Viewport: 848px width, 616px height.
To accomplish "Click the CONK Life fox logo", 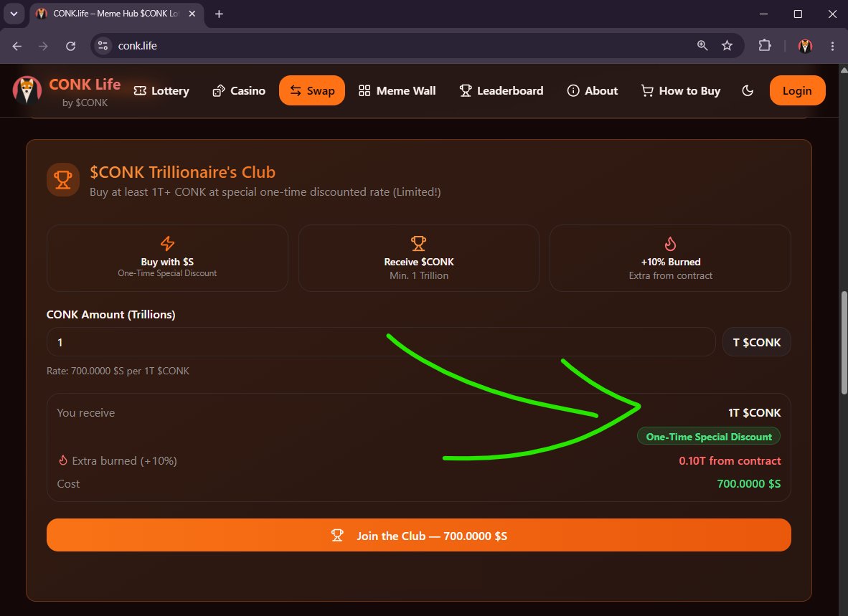I will (27, 90).
